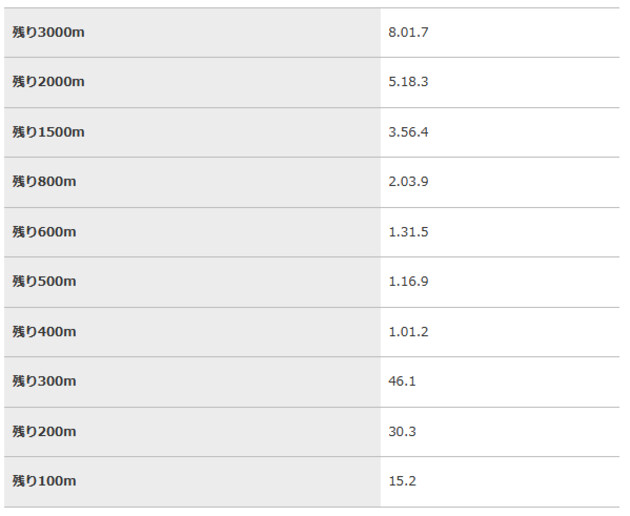
Task: Click the 1.01.2 time value
Action: point(408,331)
